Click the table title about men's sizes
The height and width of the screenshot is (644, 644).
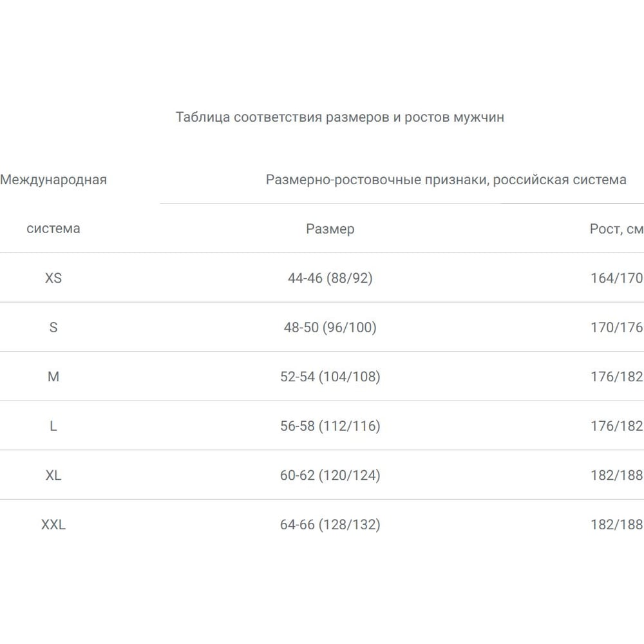click(339, 117)
